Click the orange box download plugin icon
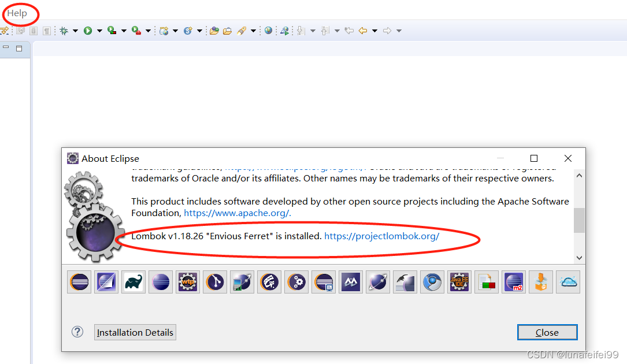The height and width of the screenshot is (364, 627). click(x=541, y=282)
